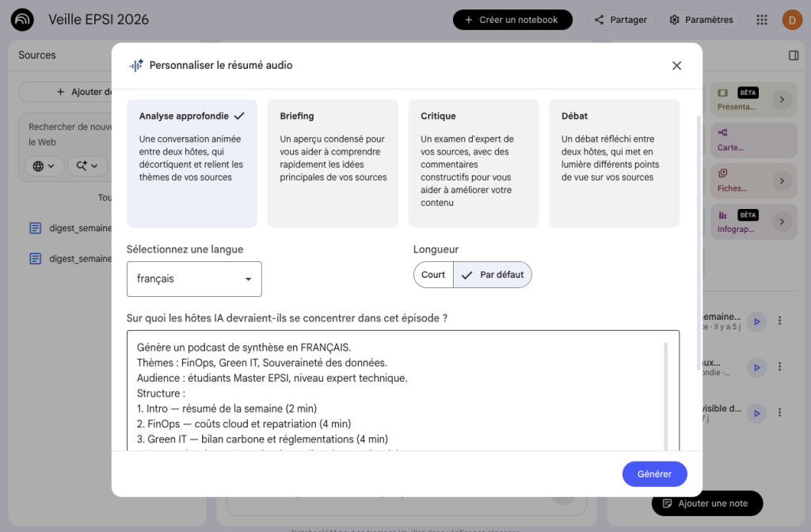Click the Ajouter une note button

(707, 503)
